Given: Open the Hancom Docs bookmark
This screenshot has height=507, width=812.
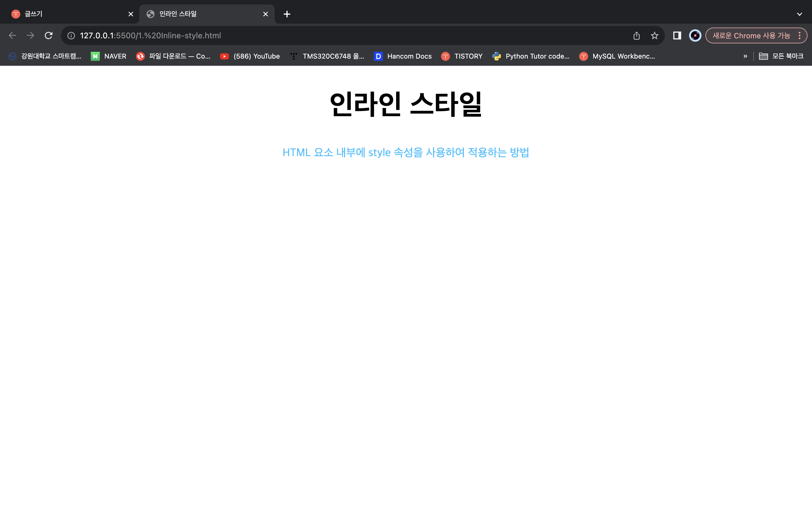Looking at the screenshot, I should coord(403,56).
